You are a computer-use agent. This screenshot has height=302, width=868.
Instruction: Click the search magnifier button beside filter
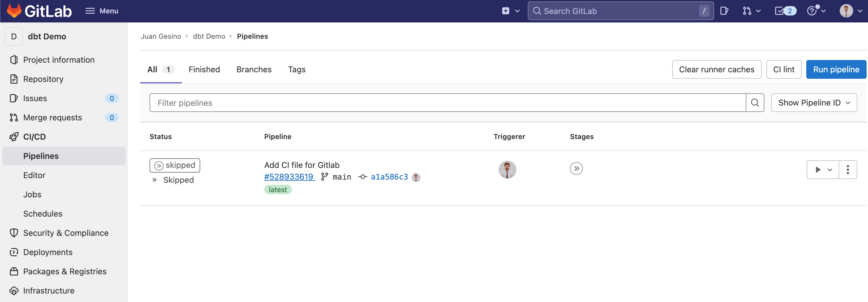(755, 103)
